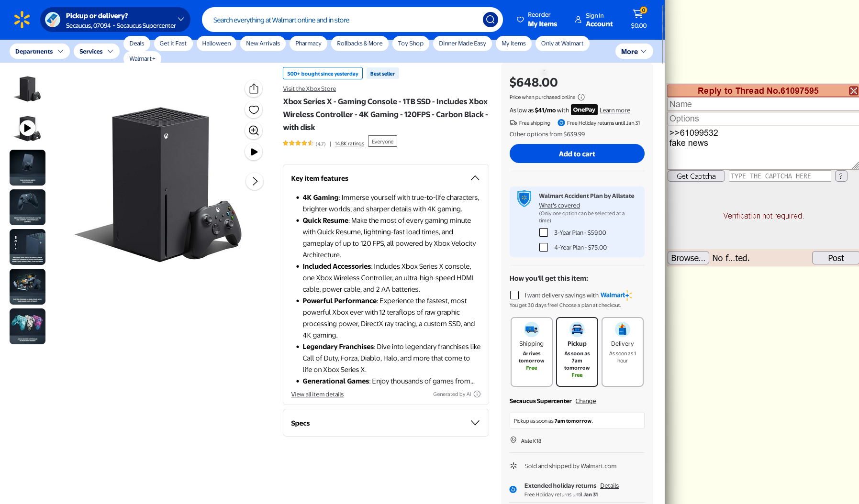Focus the Options field in reply form
This screenshot has height=504, width=859.
(763, 119)
